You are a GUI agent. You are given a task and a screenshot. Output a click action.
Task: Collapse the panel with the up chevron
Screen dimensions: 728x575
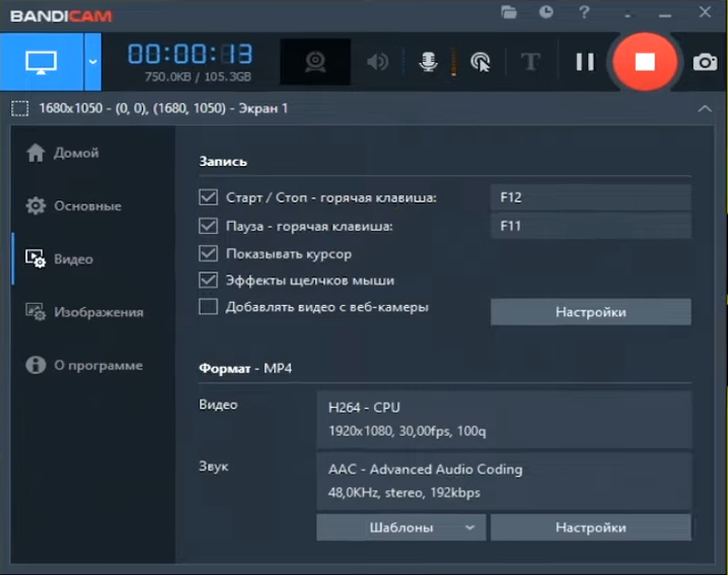(705, 108)
